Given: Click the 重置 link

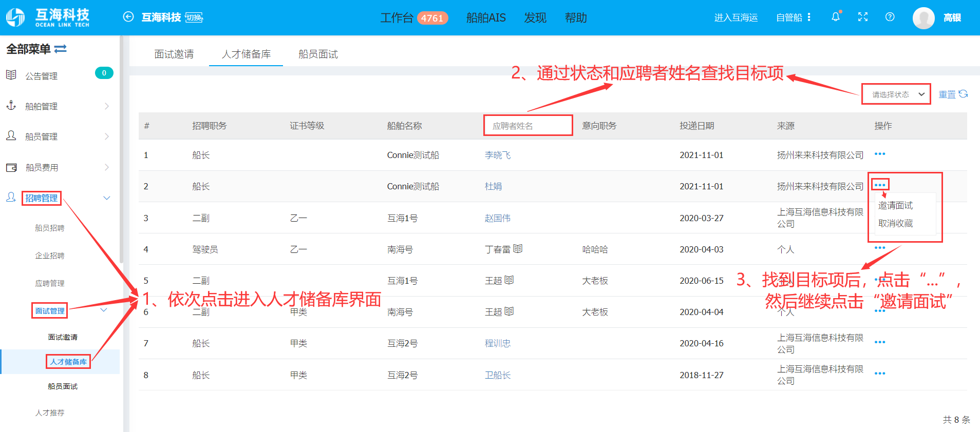Looking at the screenshot, I should [x=947, y=94].
